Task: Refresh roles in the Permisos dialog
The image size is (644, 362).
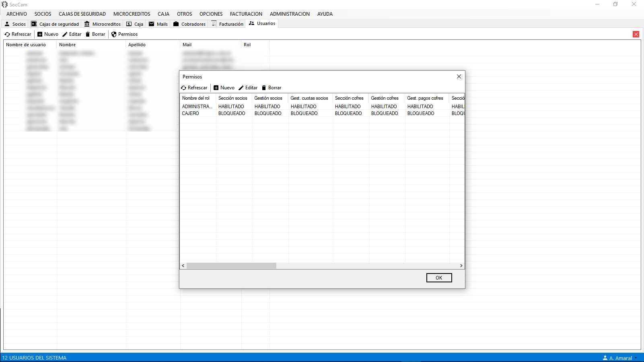Action: [194, 88]
